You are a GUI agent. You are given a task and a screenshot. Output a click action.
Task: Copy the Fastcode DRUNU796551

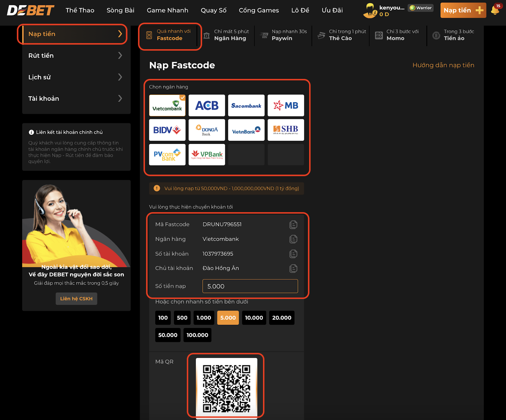[293, 224]
